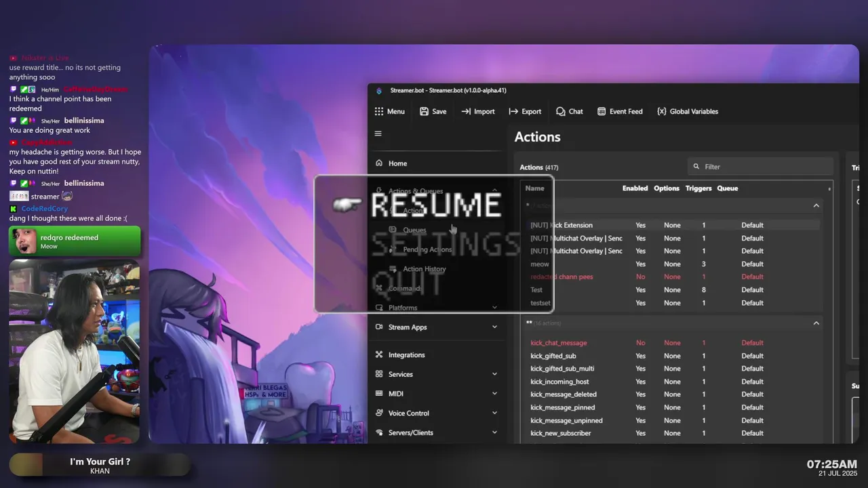This screenshot has width=868, height=488.
Task: Open Pending Actions in the sidebar
Action: (x=427, y=249)
